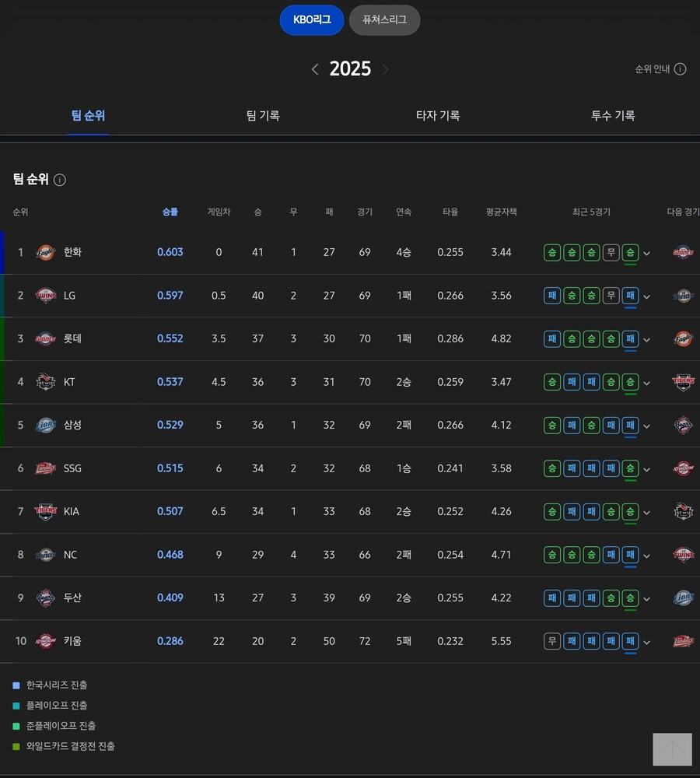The image size is (700, 778).
Task: Switch to the KBO리그 league button
Action: pos(312,20)
